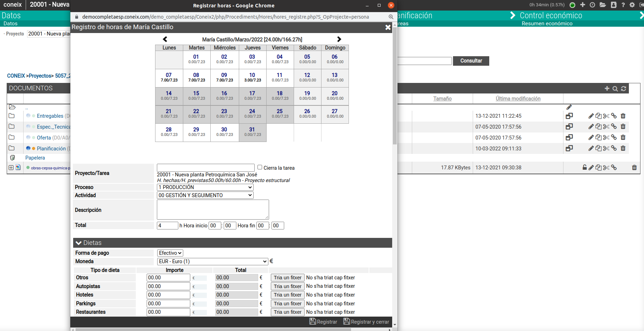
Task: Sort by Tamaño column
Action: [x=442, y=99]
